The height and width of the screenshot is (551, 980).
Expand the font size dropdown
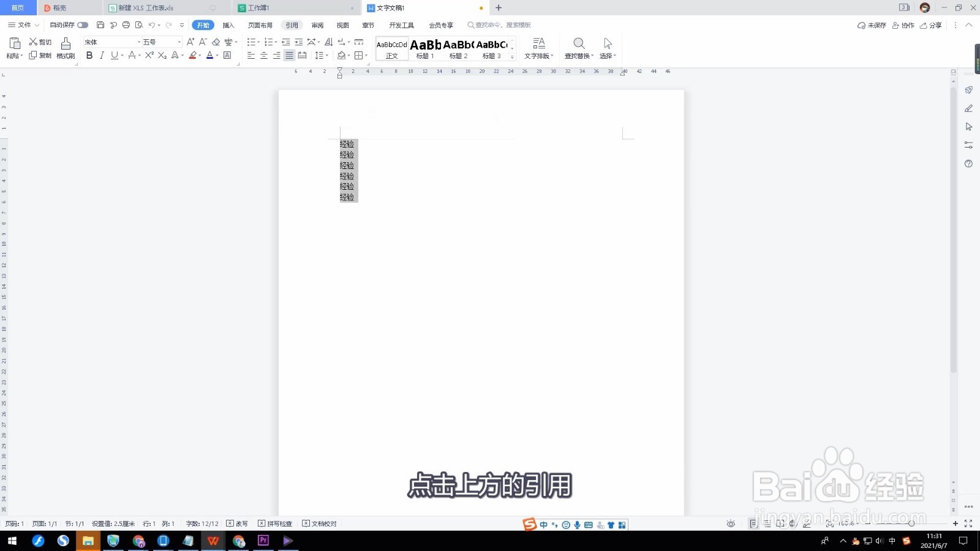tap(178, 42)
